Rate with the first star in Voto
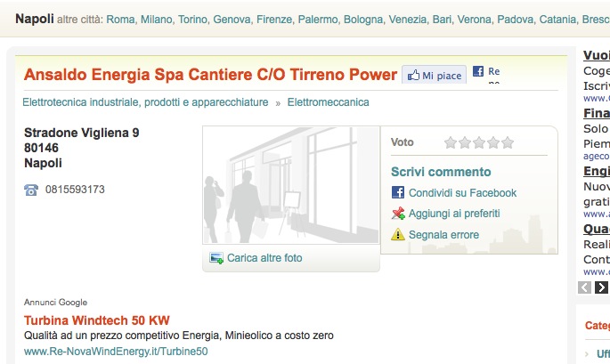Image resolution: width=610 pixels, height=364 pixels. [450, 142]
